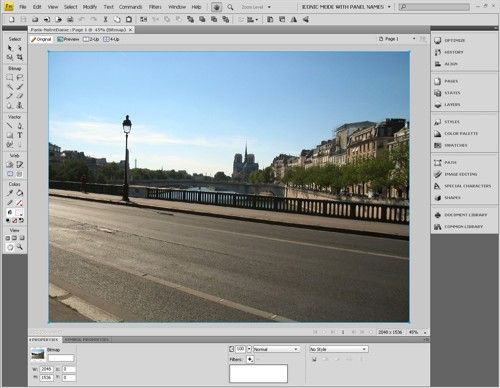Viewport: 500px width, 388px height.
Task: Select the Eraser tool
Action: 20,96
